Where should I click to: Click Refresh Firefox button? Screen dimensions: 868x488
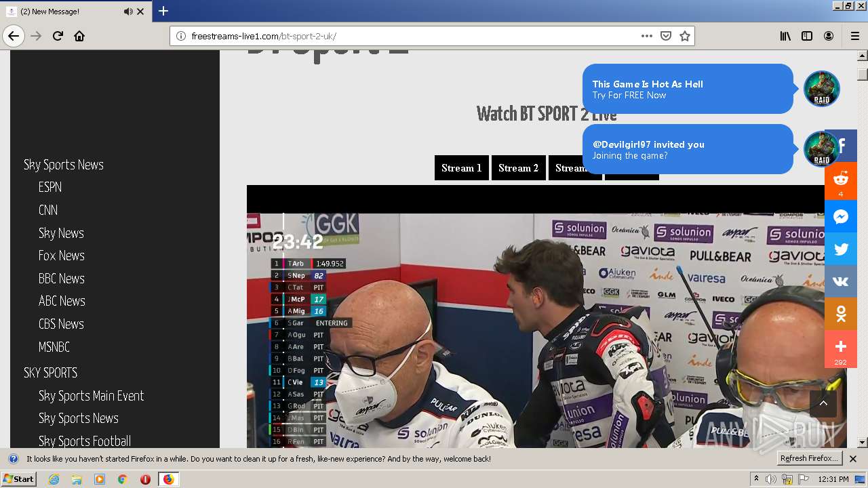pyautogui.click(x=810, y=459)
